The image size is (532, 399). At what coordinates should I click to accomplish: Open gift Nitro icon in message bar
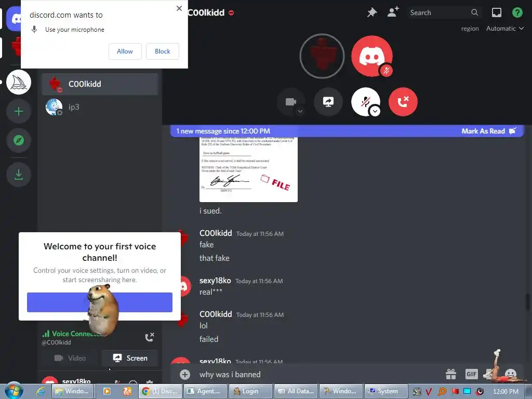coord(451,374)
